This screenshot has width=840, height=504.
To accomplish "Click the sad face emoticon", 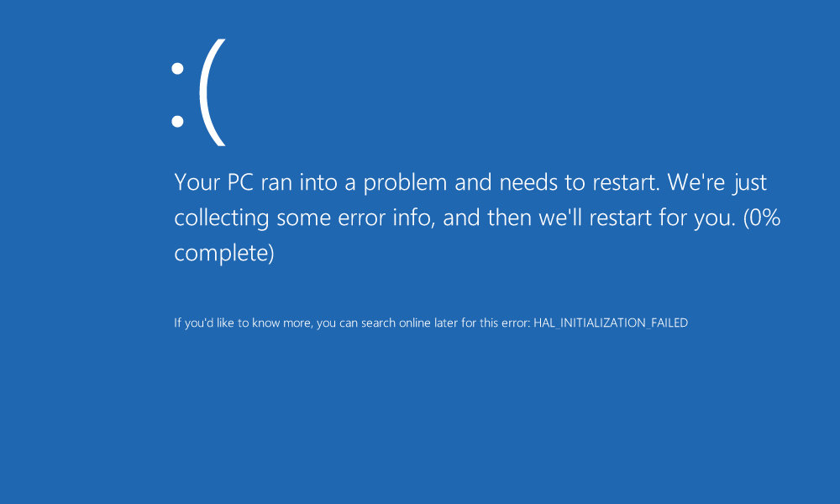I will coord(198,92).
